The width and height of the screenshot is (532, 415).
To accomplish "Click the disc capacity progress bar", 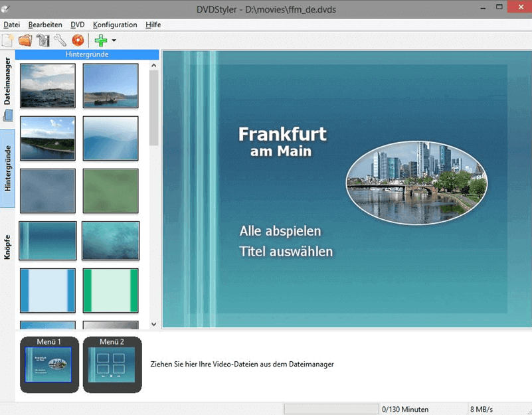I will [x=331, y=409].
